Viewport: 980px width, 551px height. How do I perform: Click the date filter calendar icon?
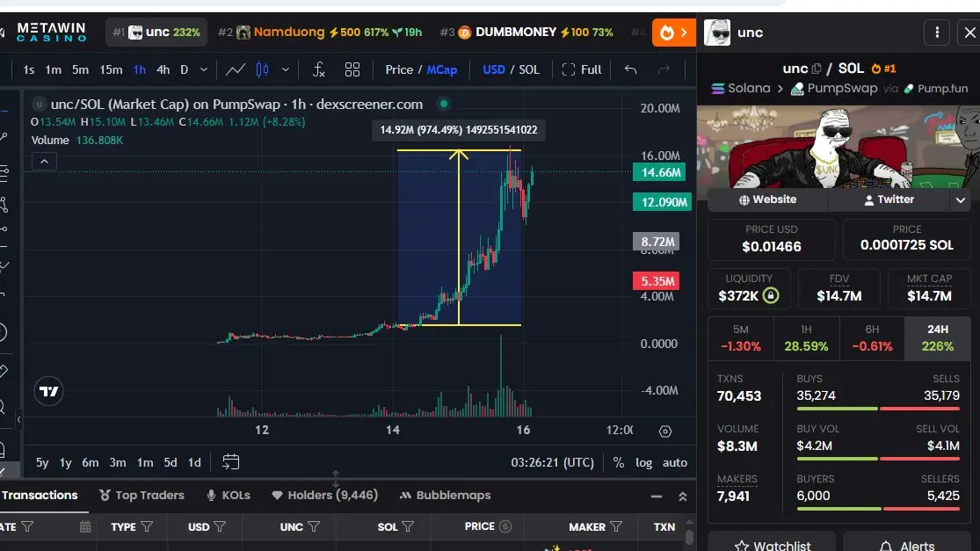pyautogui.click(x=85, y=526)
